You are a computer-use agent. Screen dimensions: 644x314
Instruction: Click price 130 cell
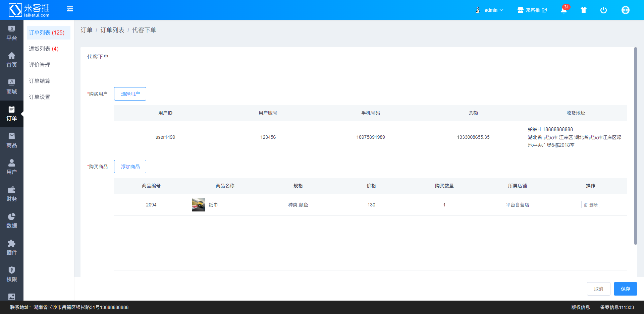[371, 205]
